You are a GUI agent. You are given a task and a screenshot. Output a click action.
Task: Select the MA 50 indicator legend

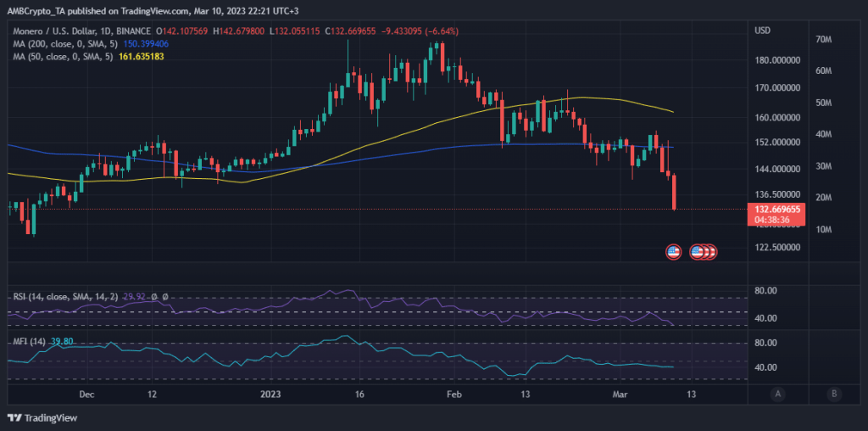(59, 55)
